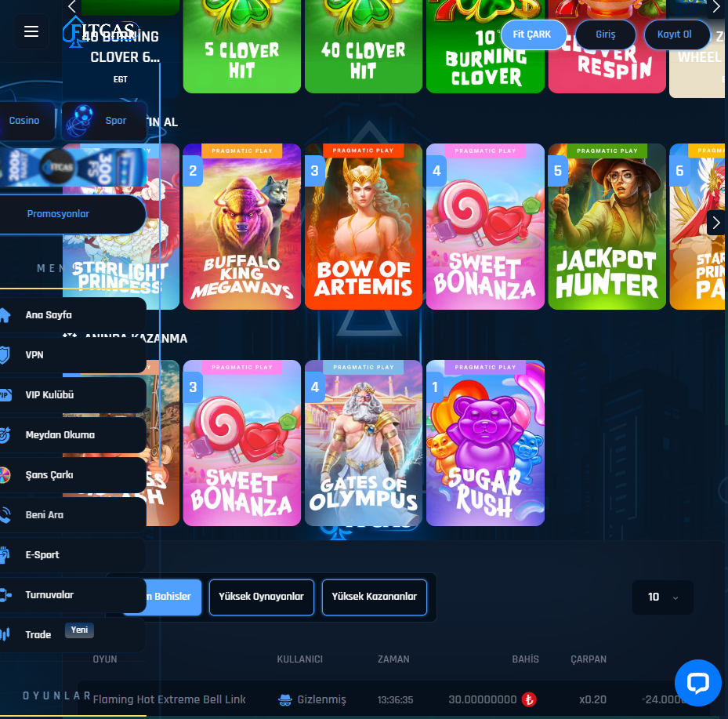Select the Yüksek Kazananlar tab
The image size is (728, 719).
click(x=375, y=597)
